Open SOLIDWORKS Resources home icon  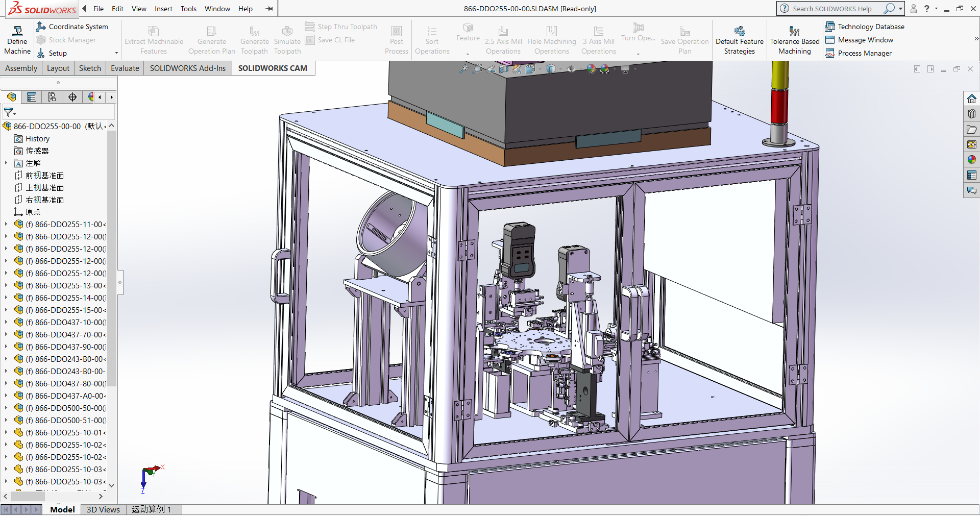[971, 99]
